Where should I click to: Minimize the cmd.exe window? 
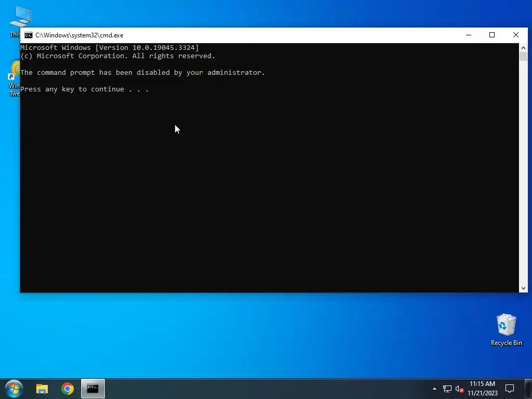point(469,35)
